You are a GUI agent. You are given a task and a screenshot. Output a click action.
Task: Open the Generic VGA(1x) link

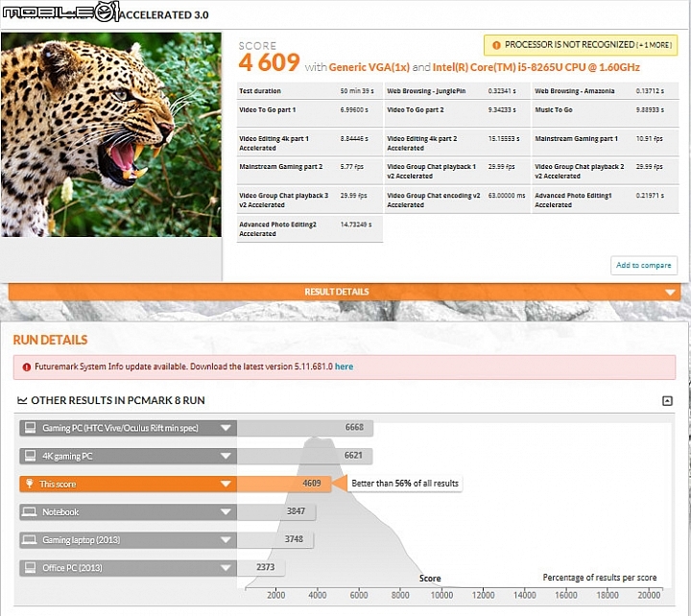369,67
